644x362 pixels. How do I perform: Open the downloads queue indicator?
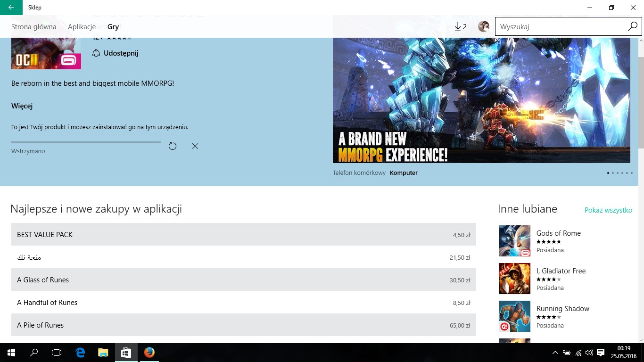click(461, 27)
